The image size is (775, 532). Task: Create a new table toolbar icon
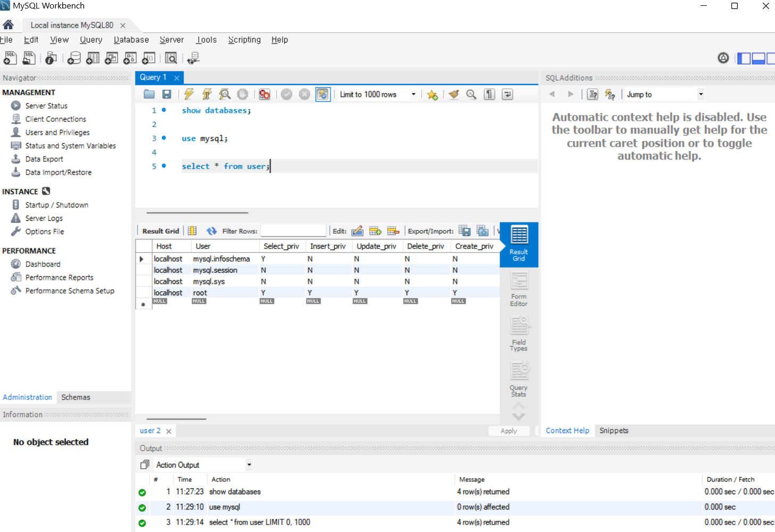93,58
